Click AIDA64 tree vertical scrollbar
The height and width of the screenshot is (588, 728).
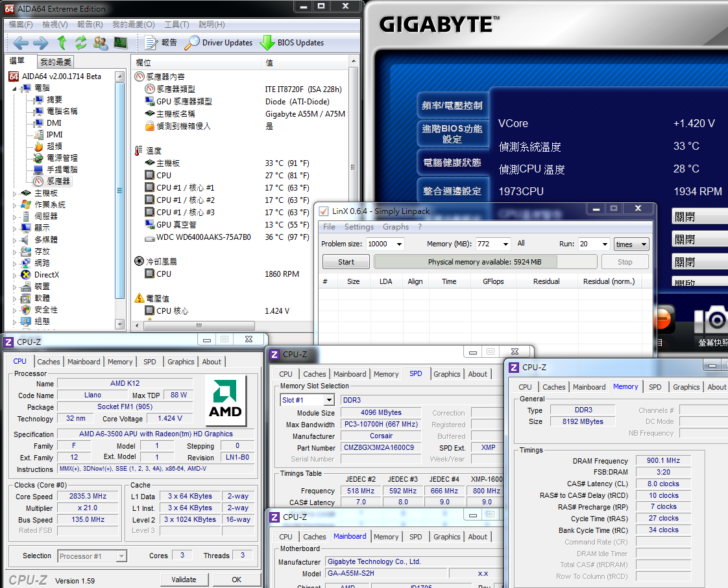pos(120,200)
